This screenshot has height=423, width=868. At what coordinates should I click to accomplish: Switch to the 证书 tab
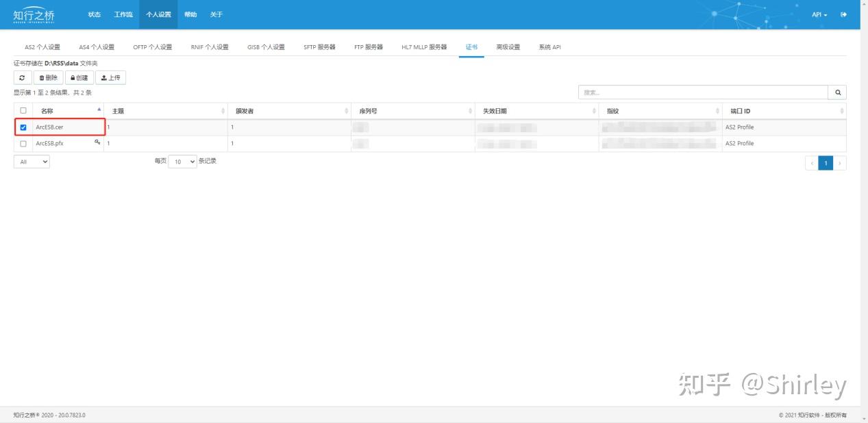click(x=472, y=47)
